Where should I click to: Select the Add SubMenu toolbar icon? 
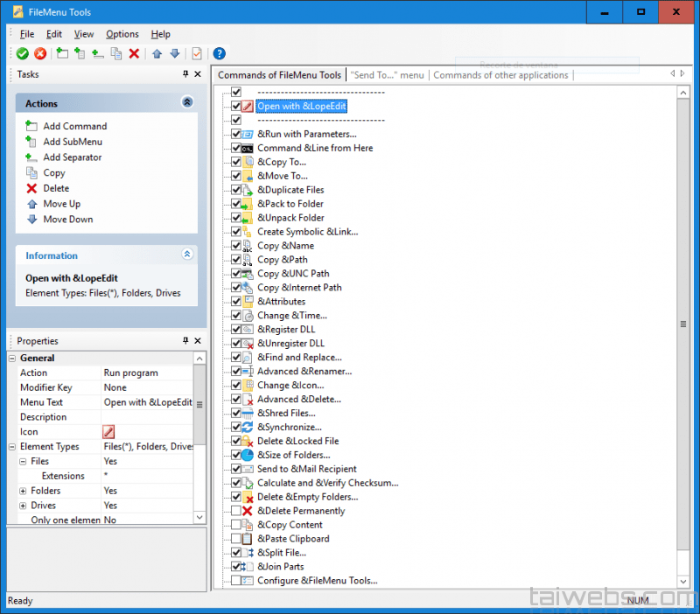tap(78, 53)
